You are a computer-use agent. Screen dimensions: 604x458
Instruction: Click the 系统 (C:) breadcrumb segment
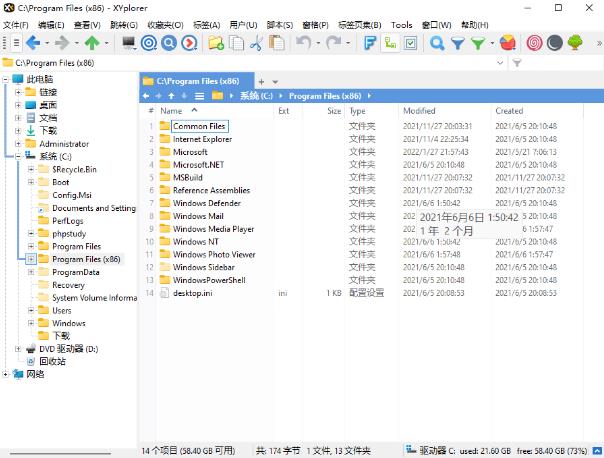[x=256, y=96]
